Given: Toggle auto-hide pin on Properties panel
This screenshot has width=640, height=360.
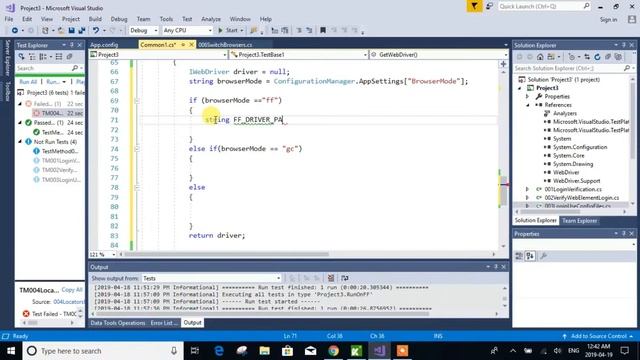Looking at the screenshot, I should [624, 233].
